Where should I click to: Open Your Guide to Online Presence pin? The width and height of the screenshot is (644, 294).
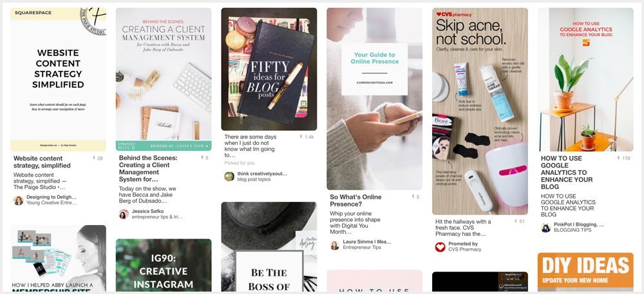tap(375, 99)
